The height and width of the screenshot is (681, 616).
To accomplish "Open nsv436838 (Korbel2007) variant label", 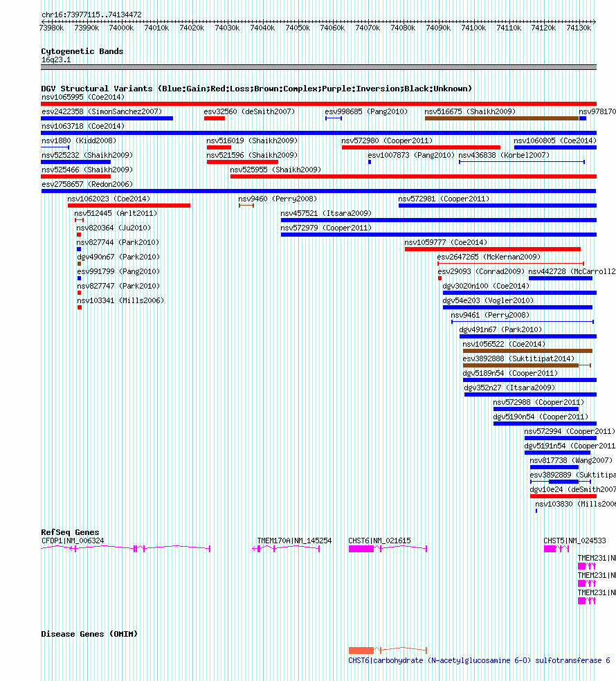I will click(504, 155).
